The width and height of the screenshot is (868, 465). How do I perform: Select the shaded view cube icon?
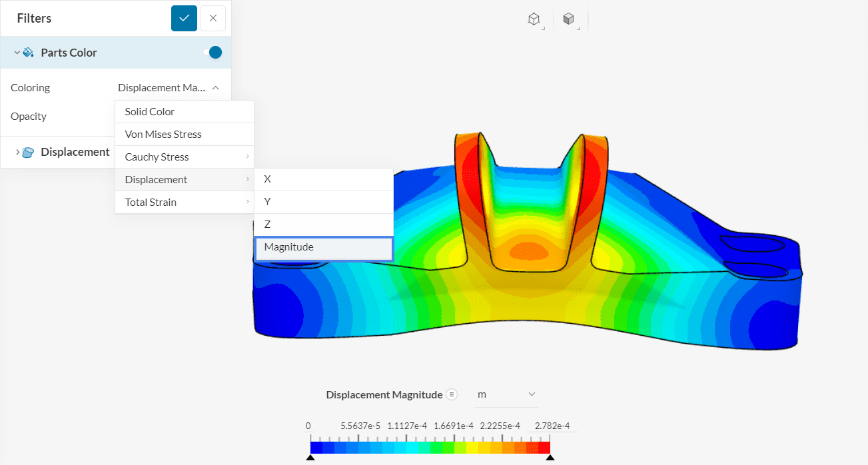pyautogui.click(x=570, y=19)
